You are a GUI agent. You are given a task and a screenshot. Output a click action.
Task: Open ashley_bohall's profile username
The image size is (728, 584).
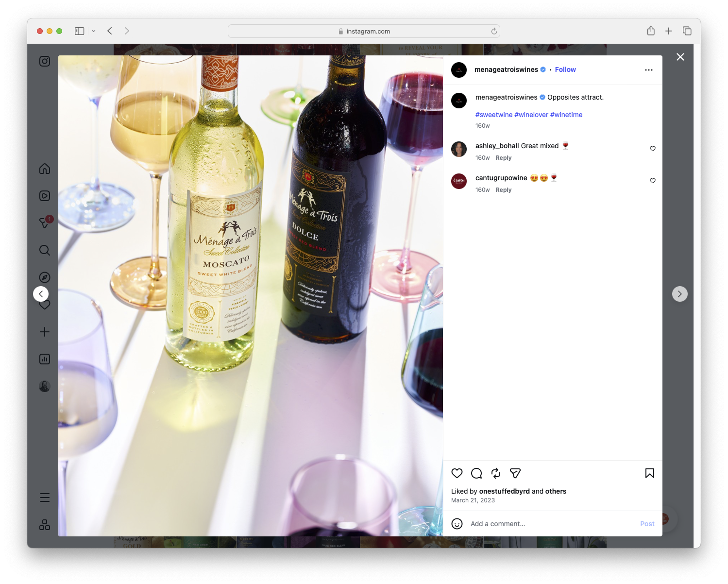pyautogui.click(x=497, y=146)
